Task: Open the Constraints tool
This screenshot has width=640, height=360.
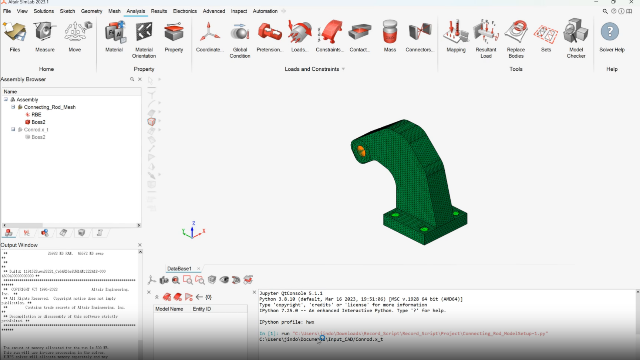Action: [330, 37]
